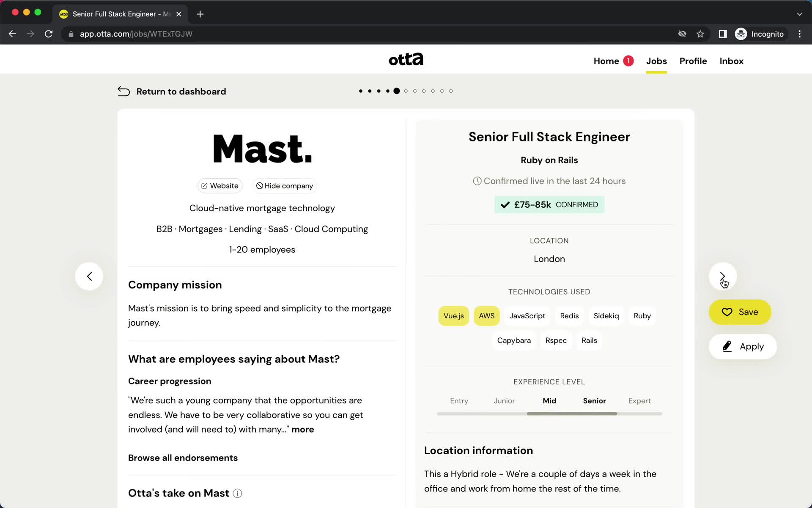This screenshot has width=812, height=508.
Task: Click the Entry experience level label
Action: pyautogui.click(x=459, y=400)
